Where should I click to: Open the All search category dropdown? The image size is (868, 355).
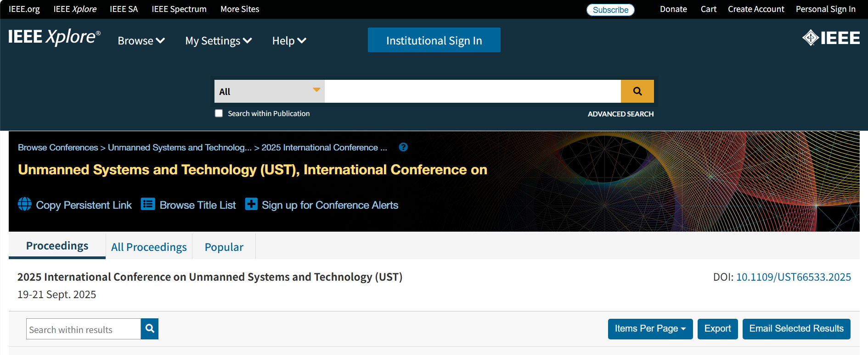tap(270, 91)
